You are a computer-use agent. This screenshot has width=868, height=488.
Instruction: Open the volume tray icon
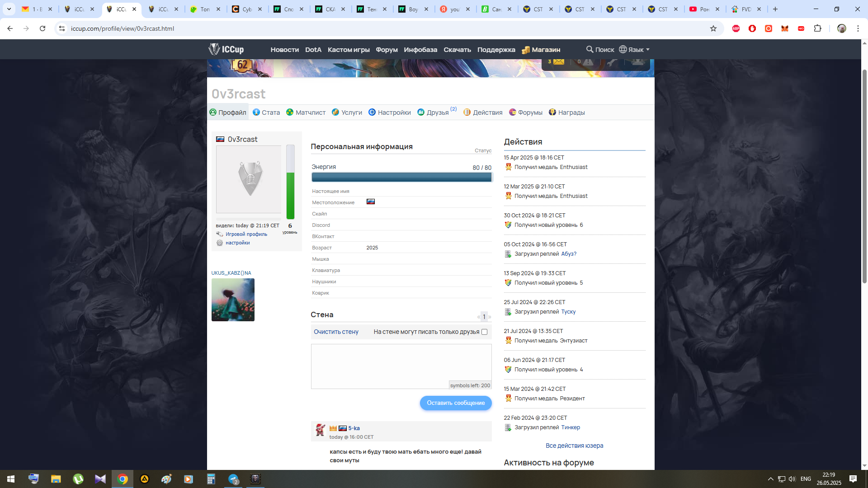[792, 479]
